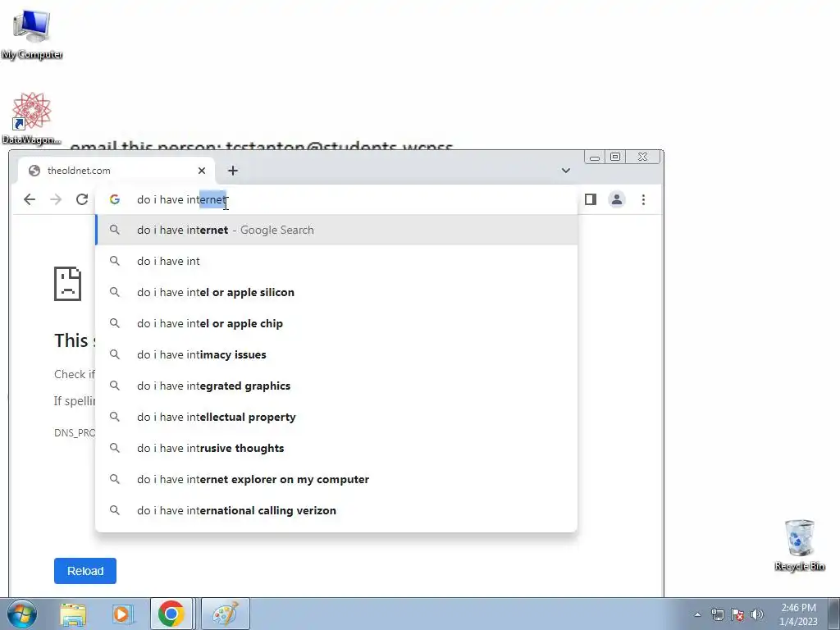
Task: Click search icon beside 'intrusive thoughts' suggestion
Action: 115,447
